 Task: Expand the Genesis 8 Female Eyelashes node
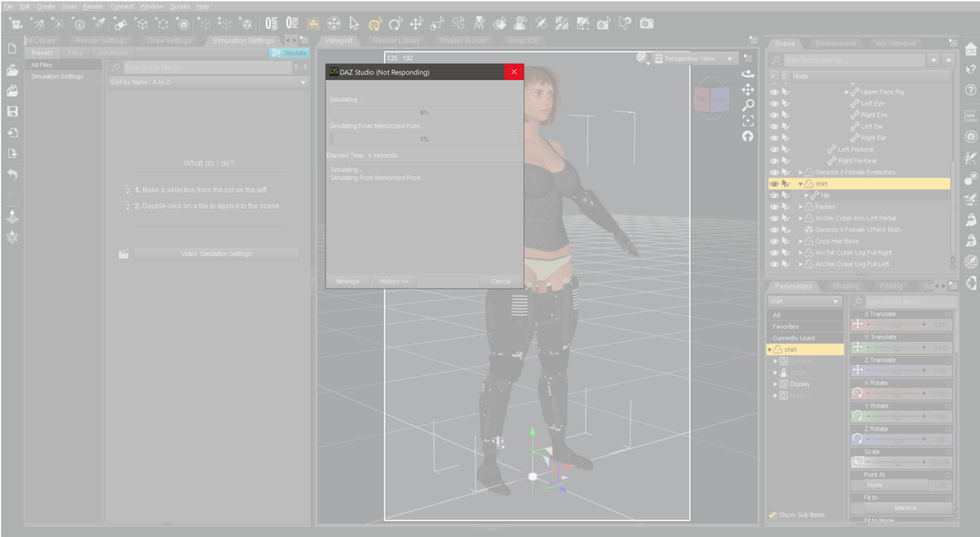(x=801, y=173)
